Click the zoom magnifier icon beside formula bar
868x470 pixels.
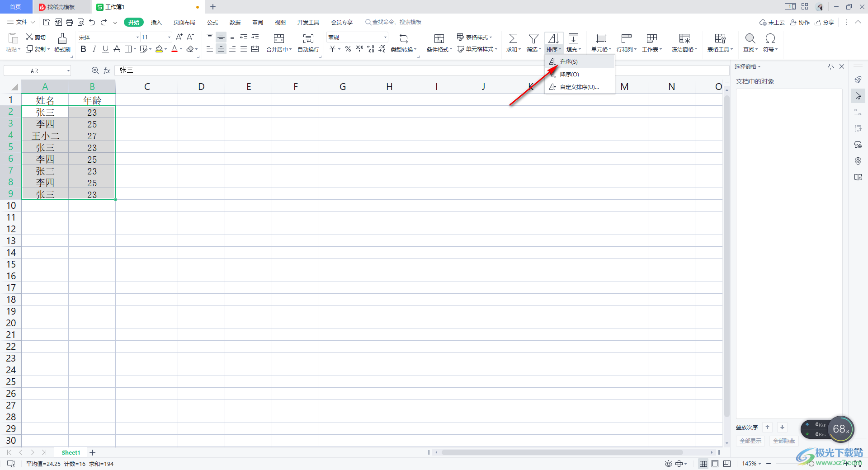tap(95, 70)
